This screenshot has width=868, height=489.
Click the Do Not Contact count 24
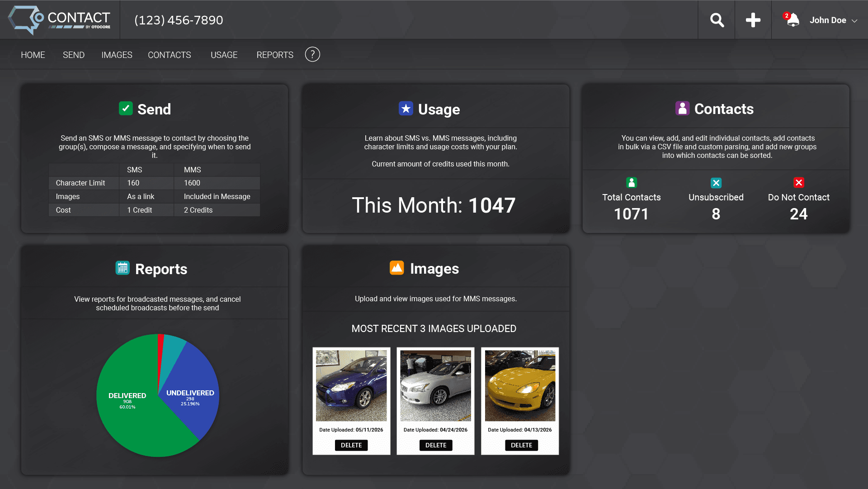point(799,214)
